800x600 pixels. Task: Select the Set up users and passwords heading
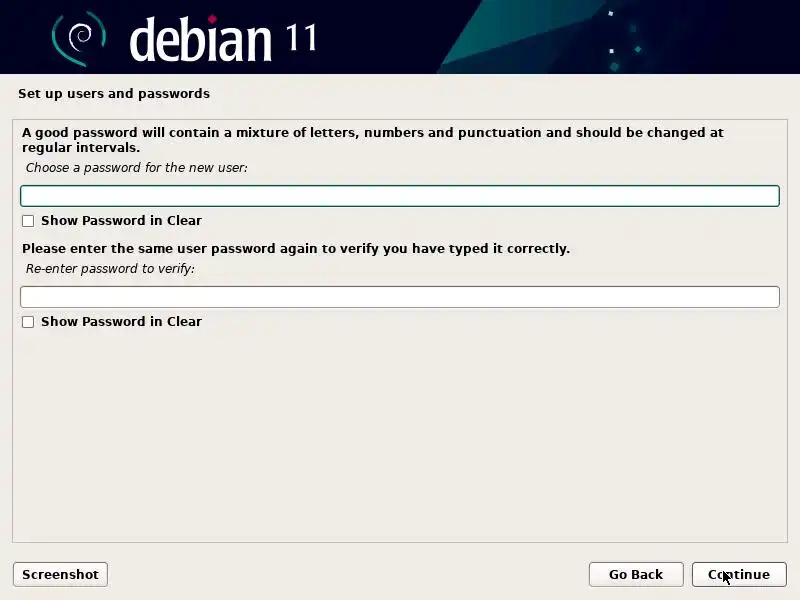pos(114,94)
